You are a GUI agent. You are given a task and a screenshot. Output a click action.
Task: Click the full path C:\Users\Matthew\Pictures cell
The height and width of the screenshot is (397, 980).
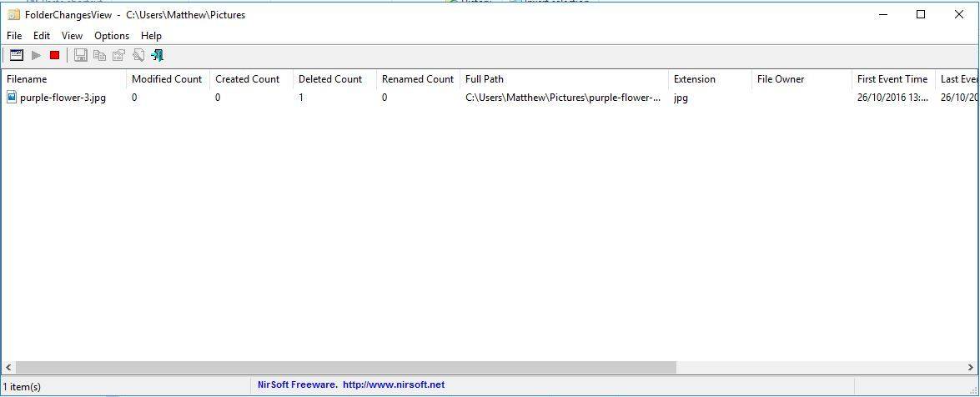(x=562, y=98)
